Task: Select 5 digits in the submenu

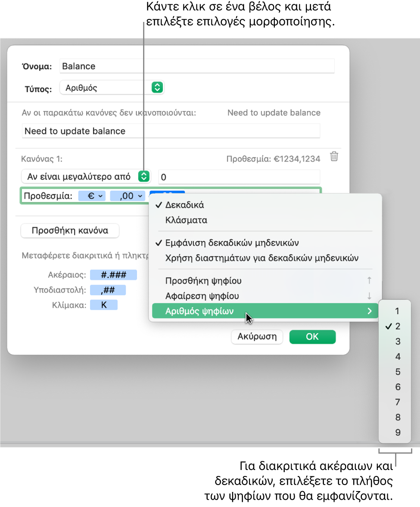Action: pos(395,372)
